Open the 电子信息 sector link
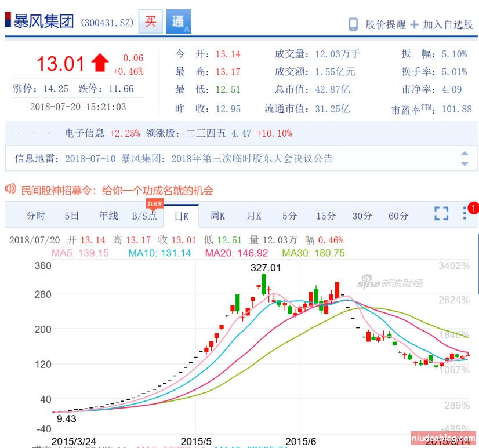The width and height of the screenshot is (479, 448). tap(84, 133)
